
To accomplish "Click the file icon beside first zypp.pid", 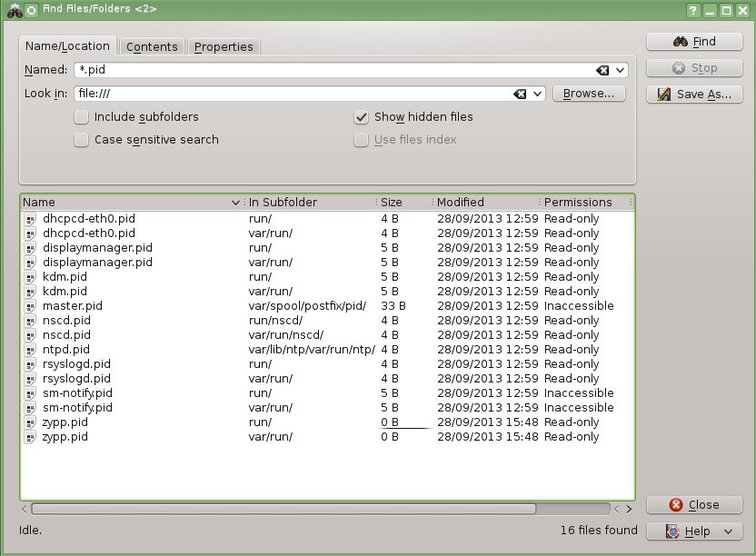I will 30,423.
